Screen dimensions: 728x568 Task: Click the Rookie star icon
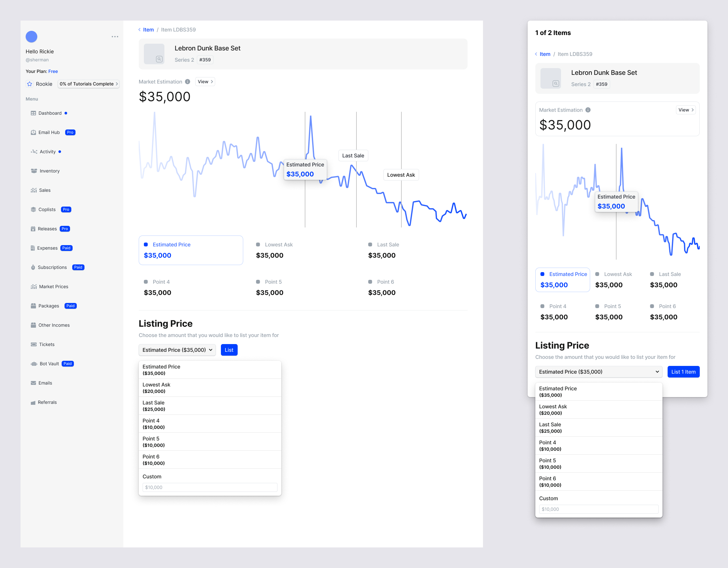click(x=30, y=84)
